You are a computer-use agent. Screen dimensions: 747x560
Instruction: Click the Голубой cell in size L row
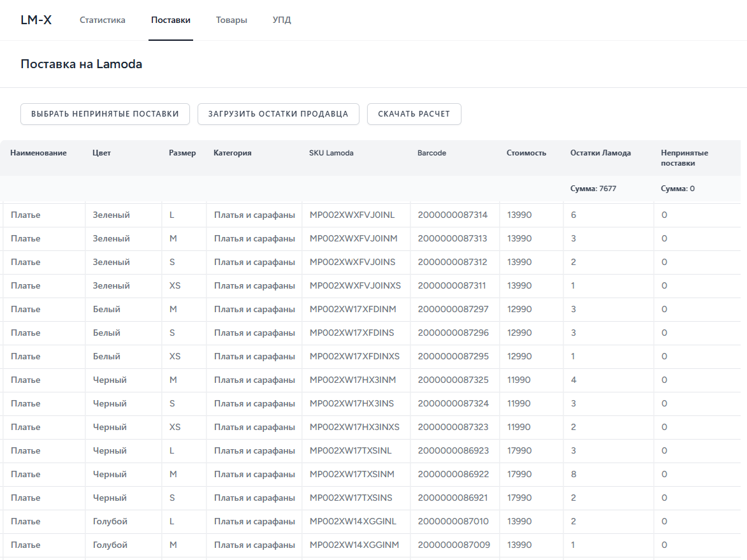(110, 521)
